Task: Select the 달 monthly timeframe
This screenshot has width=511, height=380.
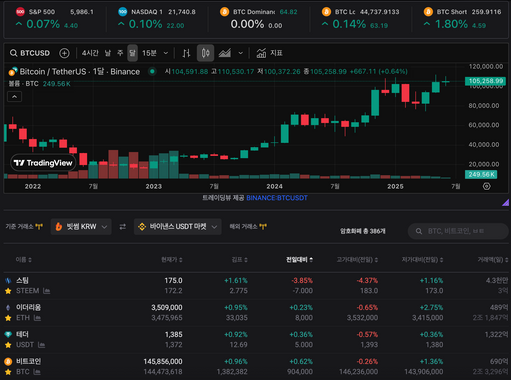Action: pos(132,53)
